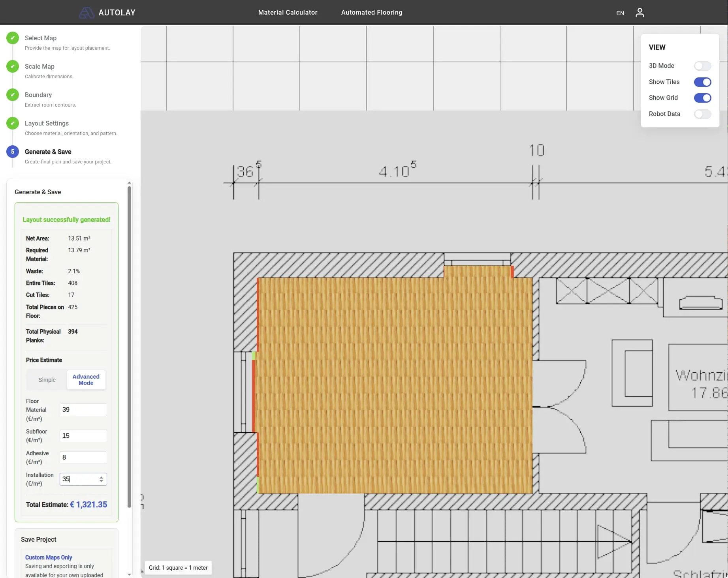Click the sidebar panel scrollbar thumb
The image size is (728, 578).
tap(129, 347)
